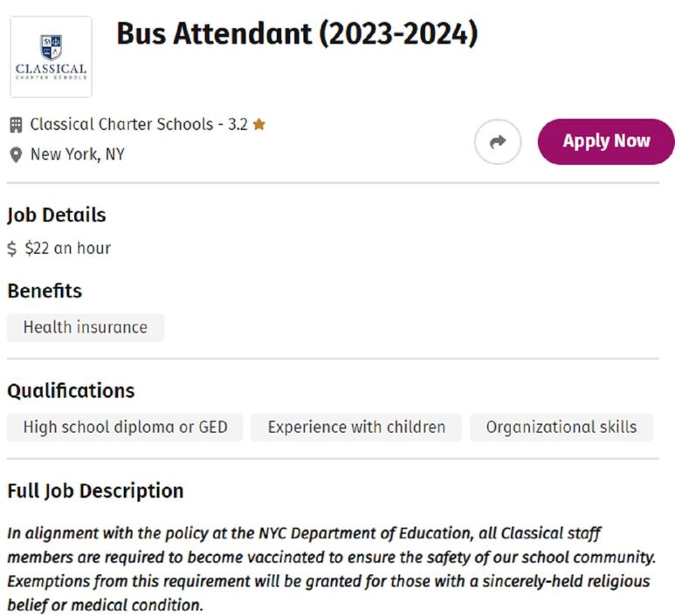Select the Health insurance benefit tag
The height and width of the screenshot is (616, 675).
(86, 327)
